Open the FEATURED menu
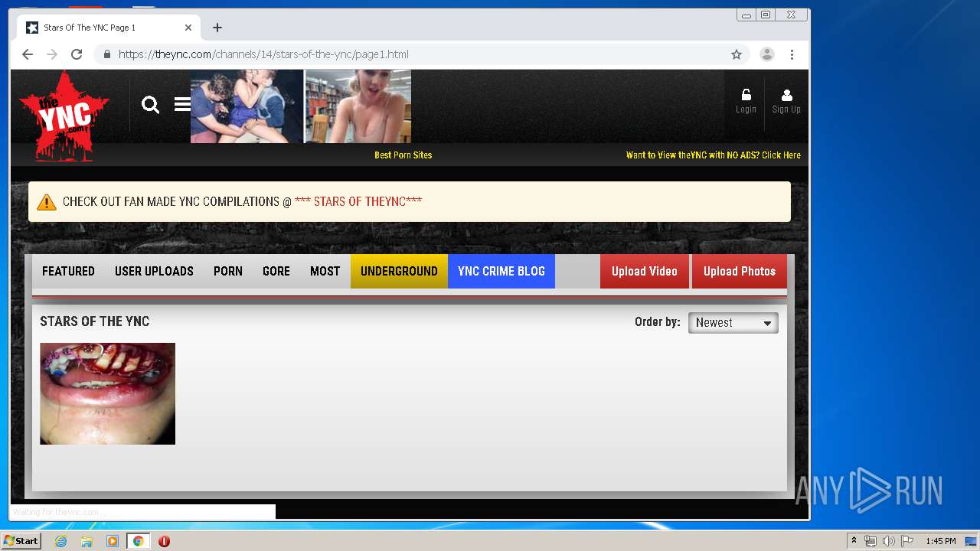 point(68,272)
